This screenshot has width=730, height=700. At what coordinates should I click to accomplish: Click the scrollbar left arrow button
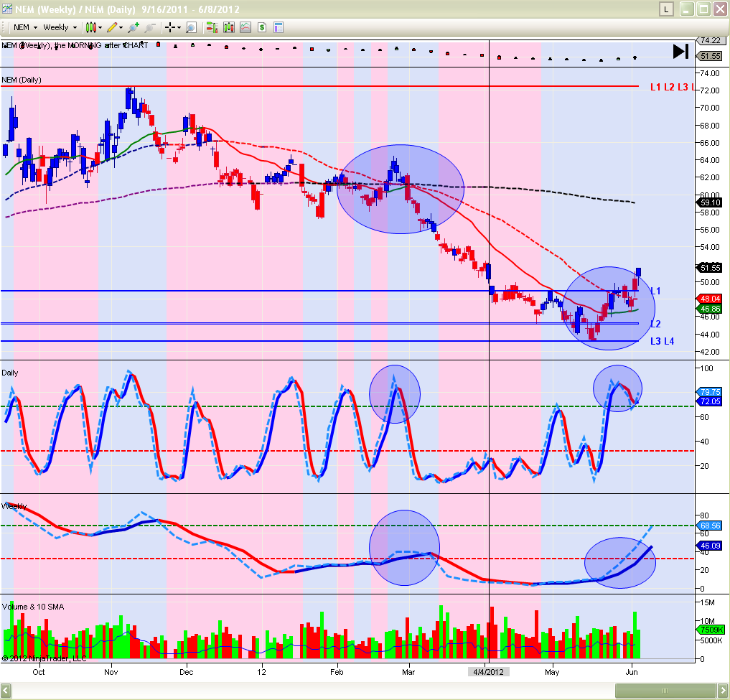pos(6,690)
